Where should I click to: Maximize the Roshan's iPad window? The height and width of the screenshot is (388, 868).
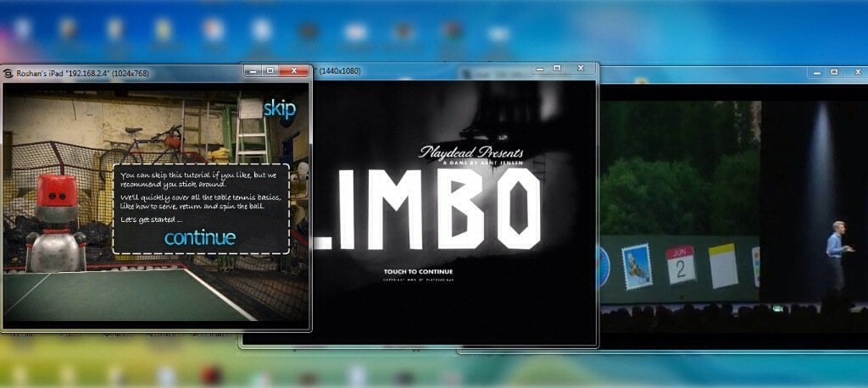point(270,71)
